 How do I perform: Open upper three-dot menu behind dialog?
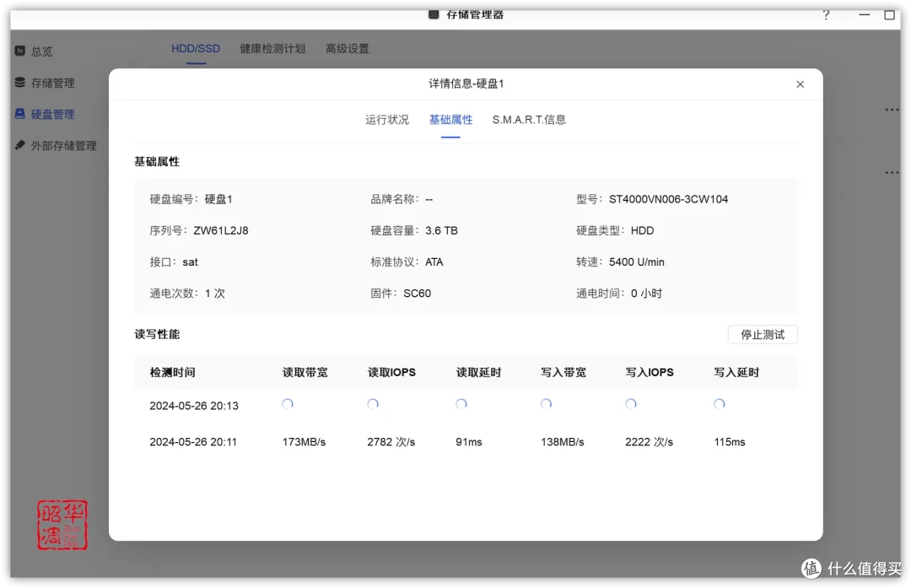pos(892,109)
